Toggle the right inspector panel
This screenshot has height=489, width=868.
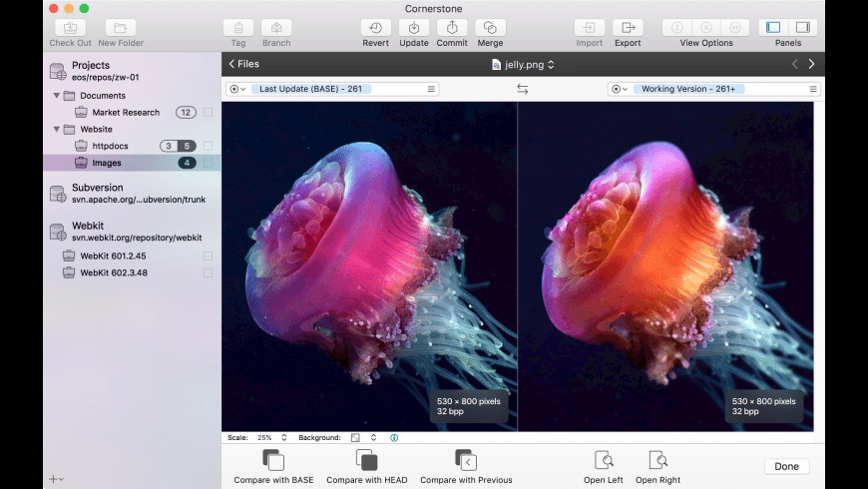point(803,28)
